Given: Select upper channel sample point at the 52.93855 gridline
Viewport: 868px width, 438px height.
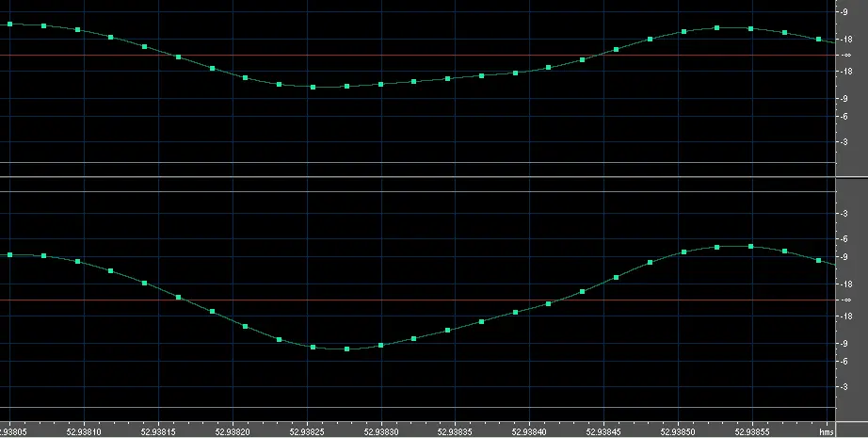Looking at the screenshot, I should click(x=750, y=28).
